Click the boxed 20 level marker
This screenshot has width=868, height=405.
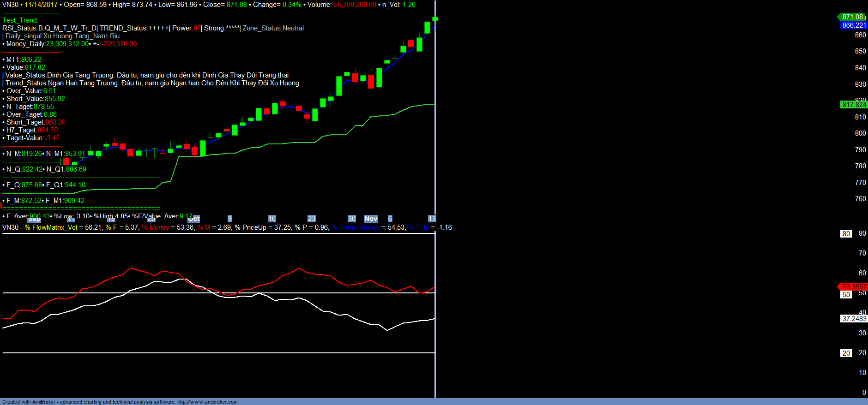pos(846,353)
